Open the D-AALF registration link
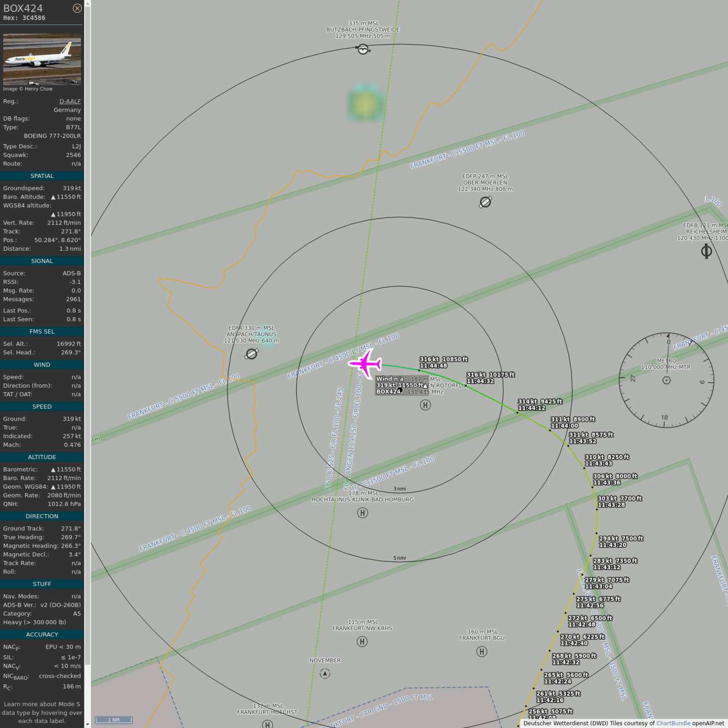 (70, 101)
